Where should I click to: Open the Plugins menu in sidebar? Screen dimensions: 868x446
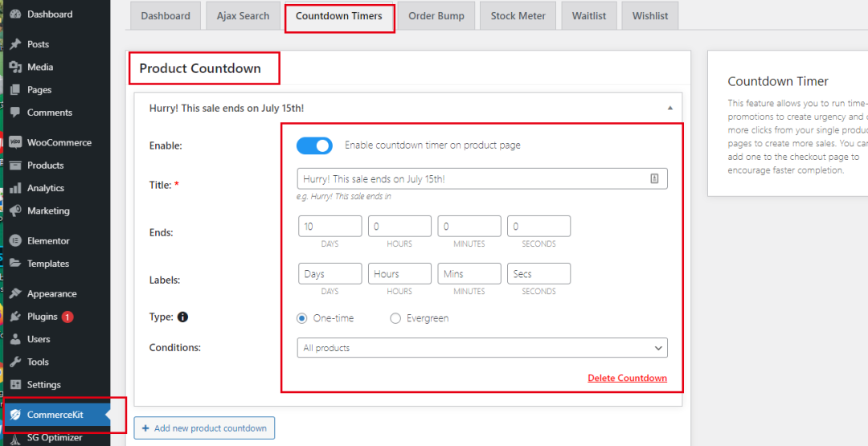coord(42,317)
